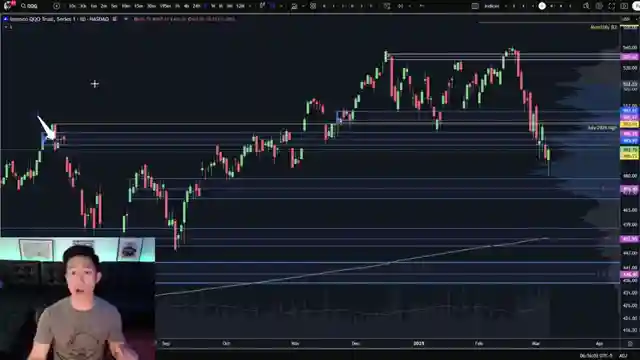Open the chart settings gear icon top right
Viewport: 640px width, 360px height.
tap(599, 6)
